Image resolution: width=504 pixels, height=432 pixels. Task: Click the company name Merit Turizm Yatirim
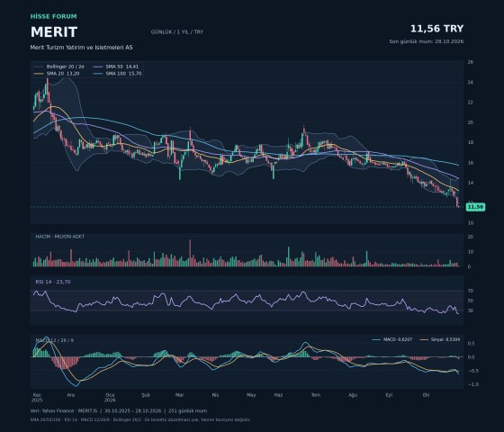click(81, 47)
